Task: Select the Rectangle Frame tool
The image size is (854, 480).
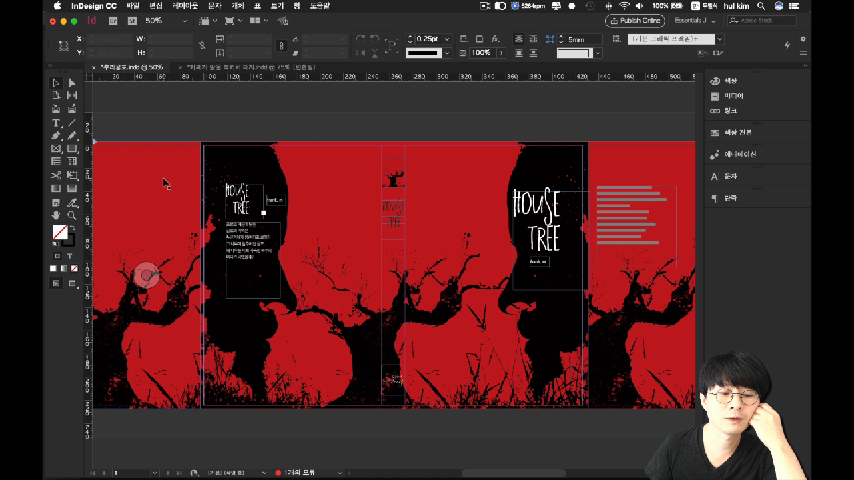Action: coord(56,149)
